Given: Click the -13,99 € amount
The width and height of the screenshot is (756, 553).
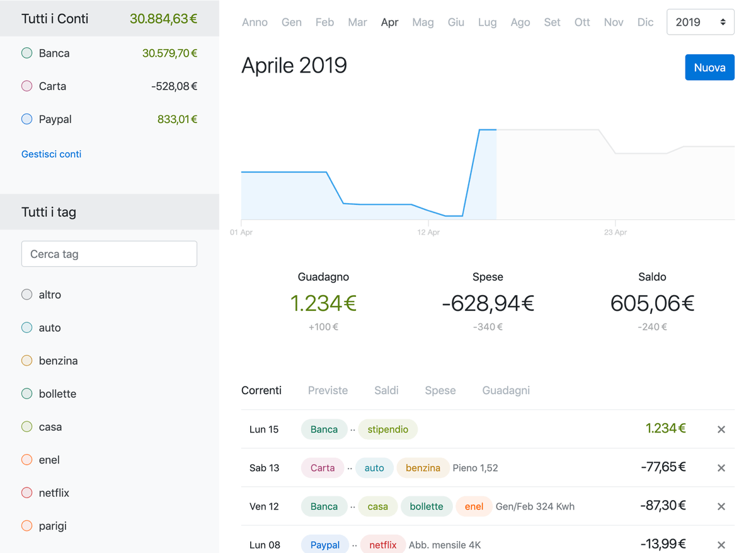Looking at the screenshot, I should pyautogui.click(x=663, y=544).
